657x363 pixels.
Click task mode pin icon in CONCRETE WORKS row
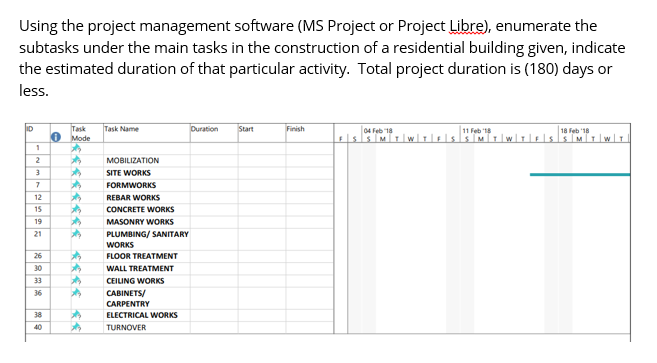(x=76, y=209)
